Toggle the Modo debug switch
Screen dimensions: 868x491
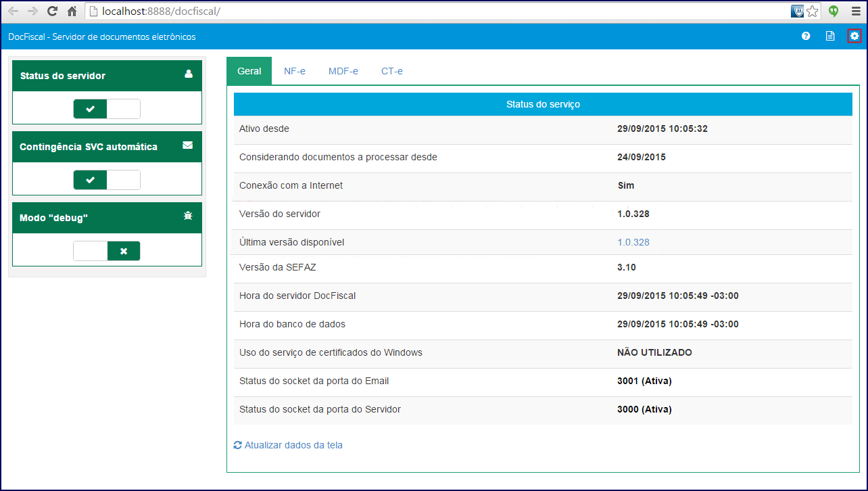[x=107, y=251]
